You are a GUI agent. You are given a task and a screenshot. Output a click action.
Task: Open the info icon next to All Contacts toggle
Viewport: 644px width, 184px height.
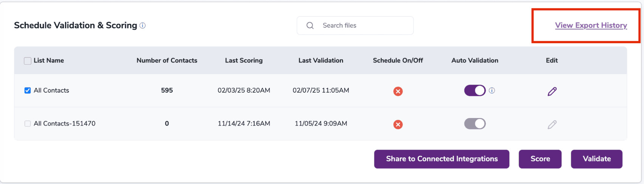coord(492,91)
